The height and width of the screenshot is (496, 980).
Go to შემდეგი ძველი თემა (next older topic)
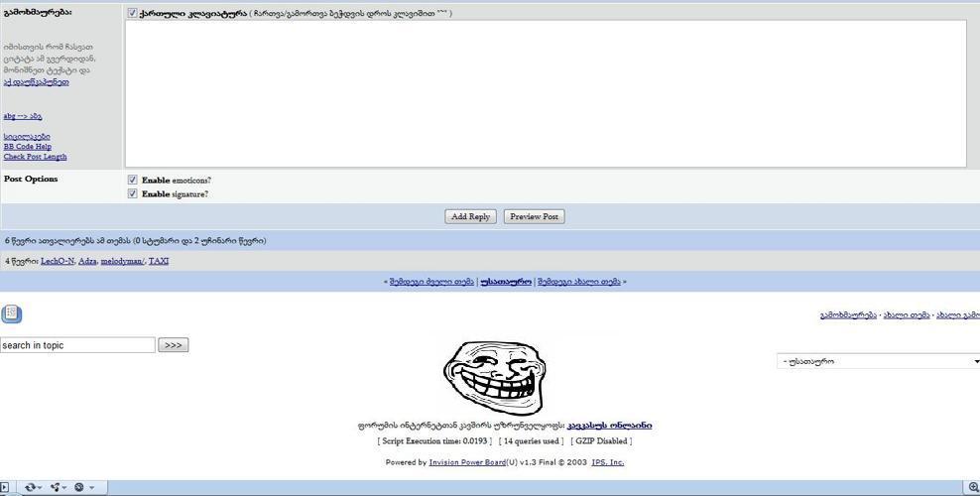coord(431,282)
